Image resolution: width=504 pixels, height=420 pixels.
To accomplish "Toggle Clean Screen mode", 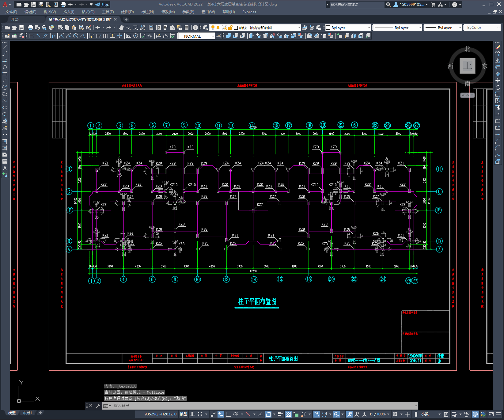I will (491, 414).
